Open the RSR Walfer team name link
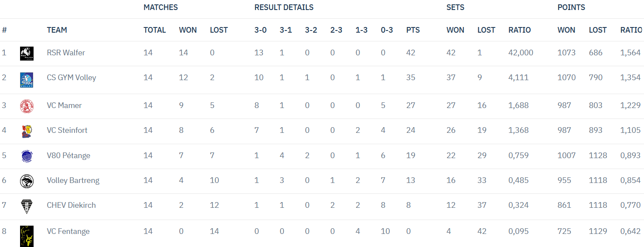The width and height of the screenshot is (644, 247). point(66,53)
